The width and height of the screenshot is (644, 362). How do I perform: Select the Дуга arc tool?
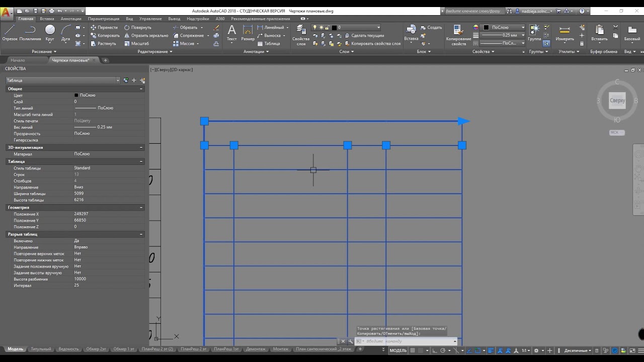[x=65, y=33]
